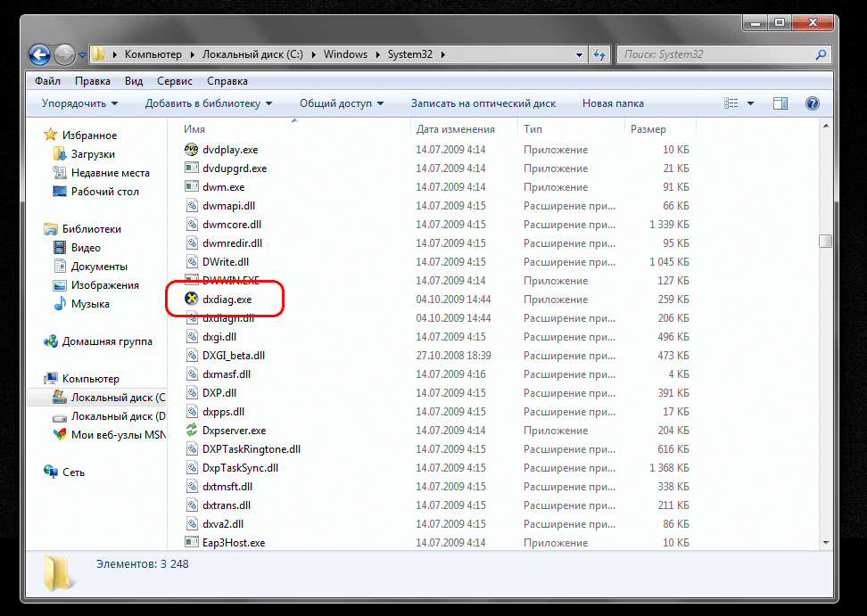This screenshot has height=616, width=867.
Task: Click Компьютер in the address breadcrumb
Action: tap(153, 54)
